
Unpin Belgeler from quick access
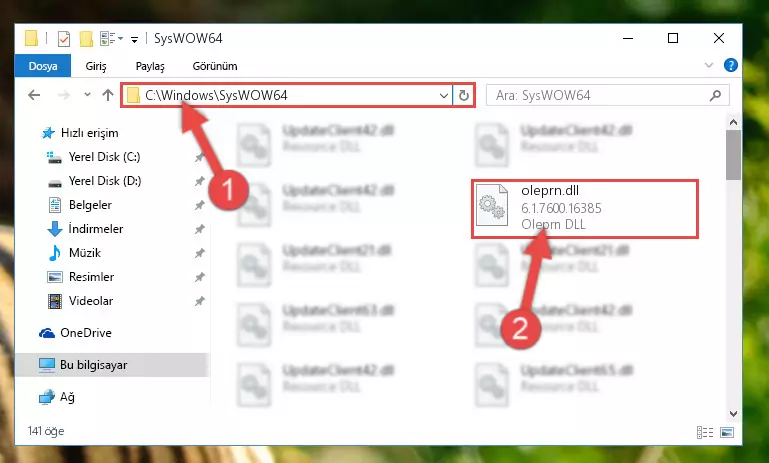(199, 205)
